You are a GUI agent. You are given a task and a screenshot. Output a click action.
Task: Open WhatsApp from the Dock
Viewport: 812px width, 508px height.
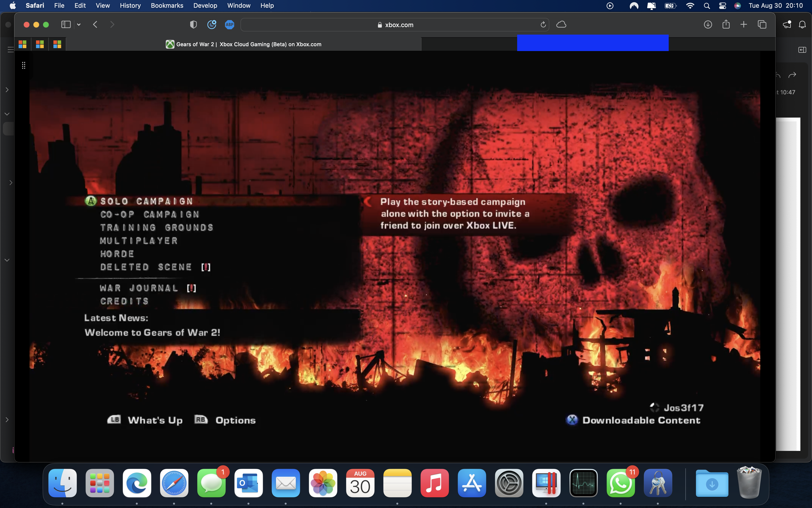pos(621,483)
